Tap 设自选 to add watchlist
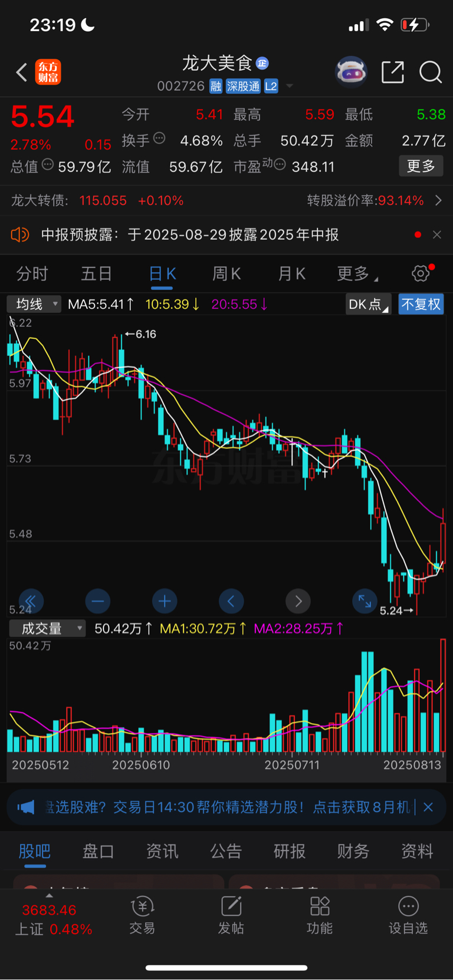Screen dimensions: 453x980 pyautogui.click(x=408, y=916)
